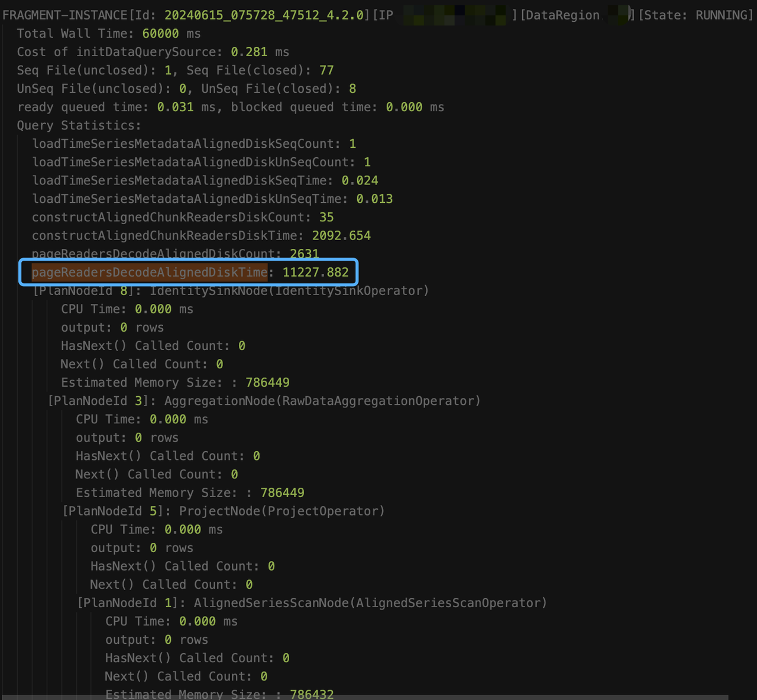Click the constructAlignedChunkReadersDiskCount value 35
Screen dimensions: 757x700
click(x=326, y=217)
